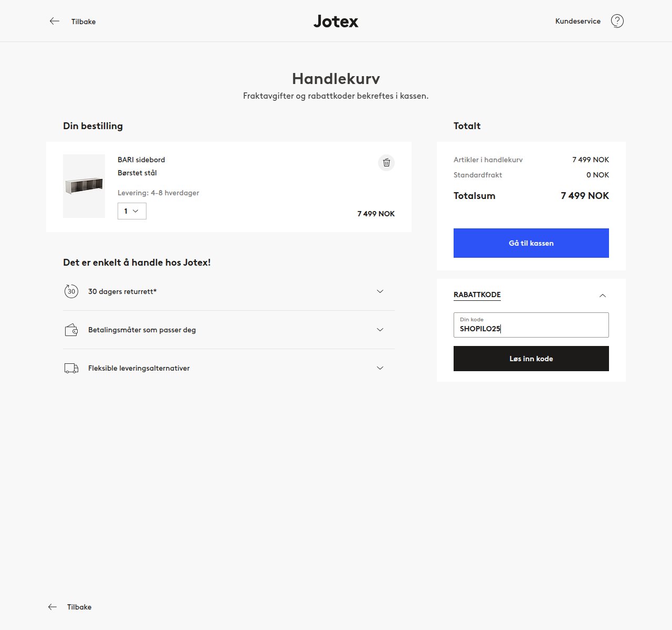Click the delivery truck icon
The height and width of the screenshot is (630, 672).
tap(71, 368)
